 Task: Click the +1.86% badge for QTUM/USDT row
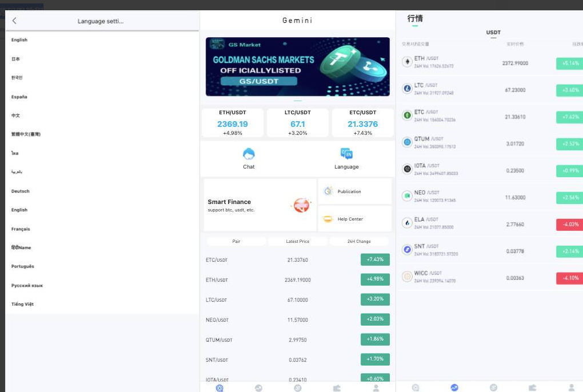375,339
